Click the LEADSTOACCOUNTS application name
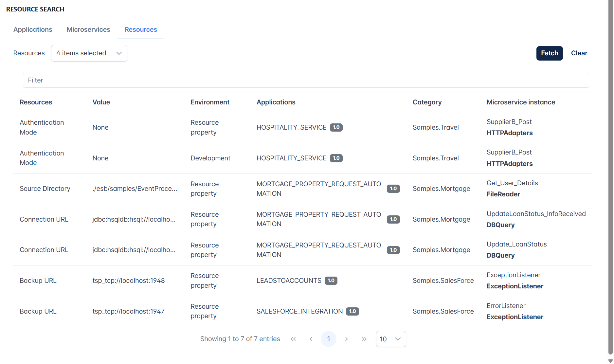 [x=289, y=281]
